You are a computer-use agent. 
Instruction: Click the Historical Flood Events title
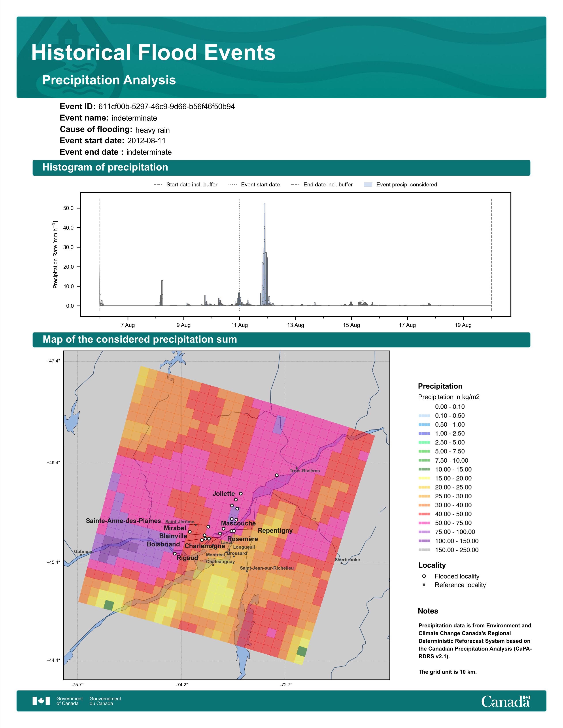click(x=153, y=53)
